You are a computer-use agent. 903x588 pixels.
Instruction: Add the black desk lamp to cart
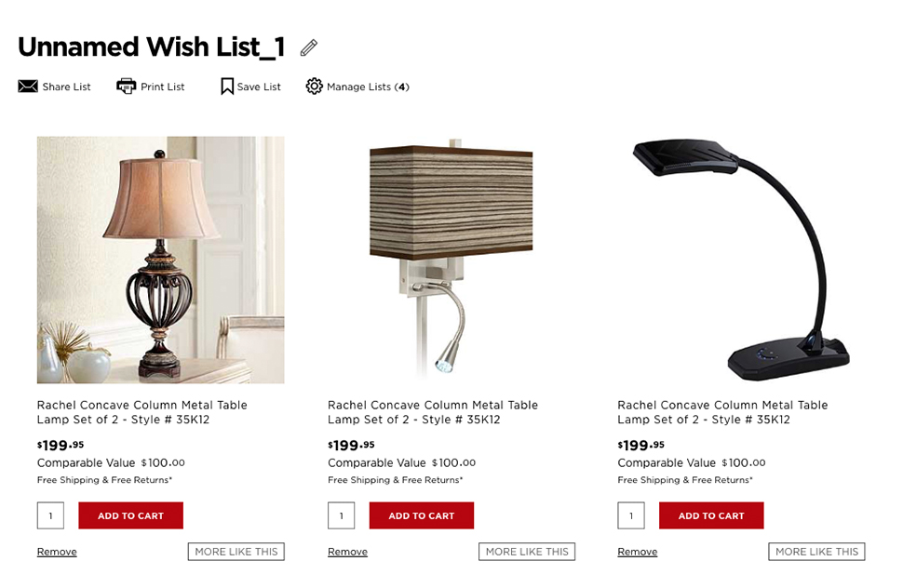(x=711, y=515)
